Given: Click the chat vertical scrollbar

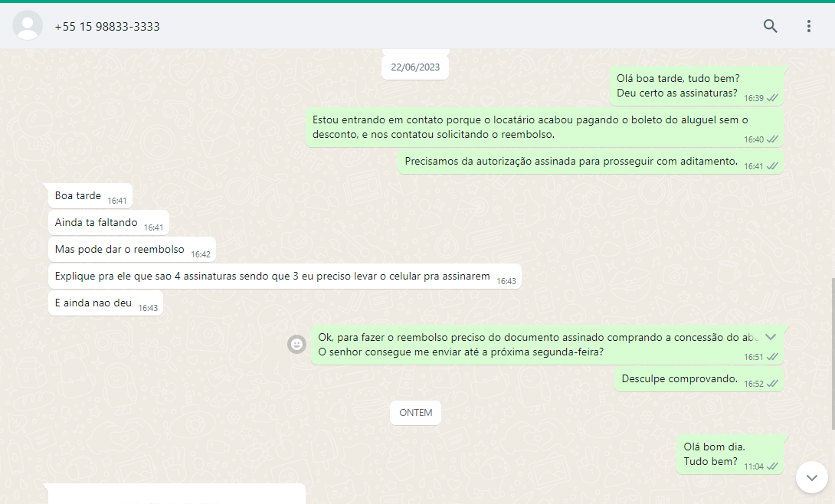Looking at the screenshot, I should (x=831, y=352).
